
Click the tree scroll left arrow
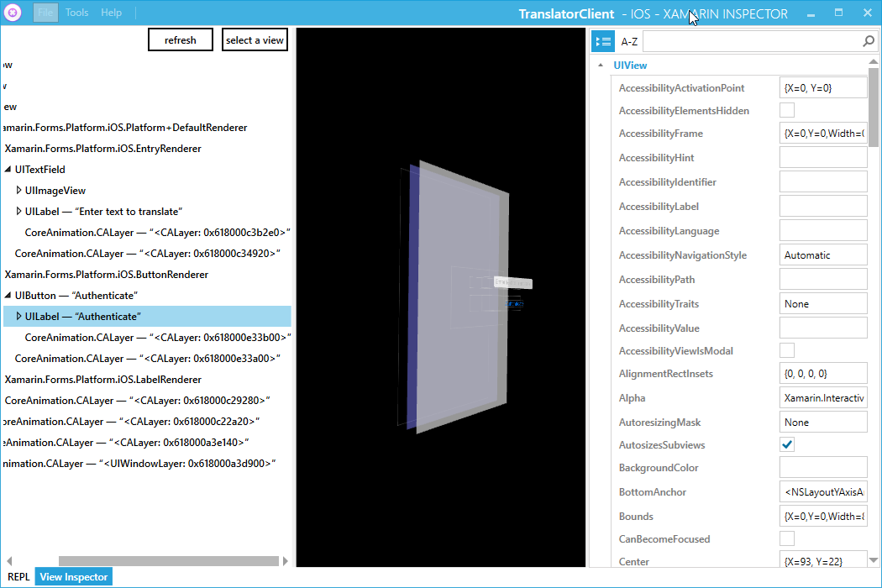coord(9,561)
